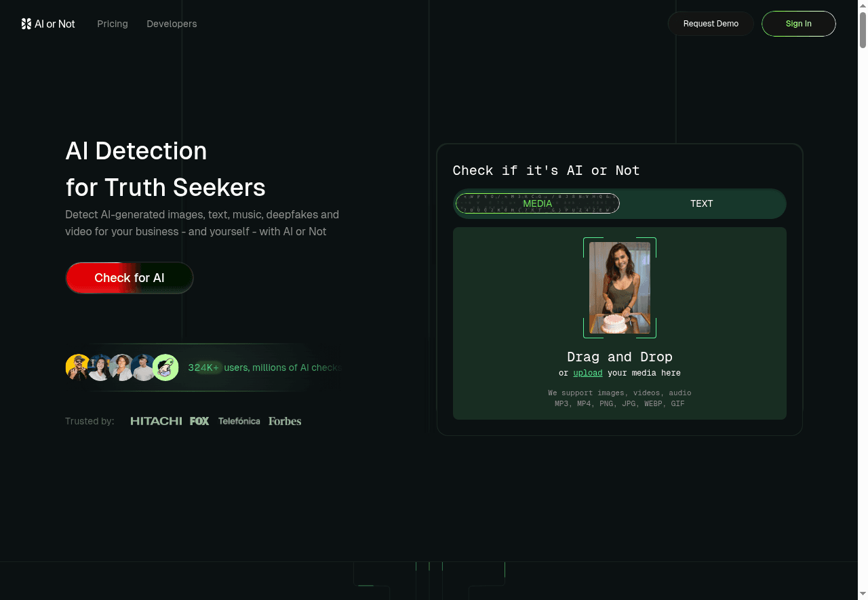
Task: Open the Pricing page
Action: click(x=113, y=24)
